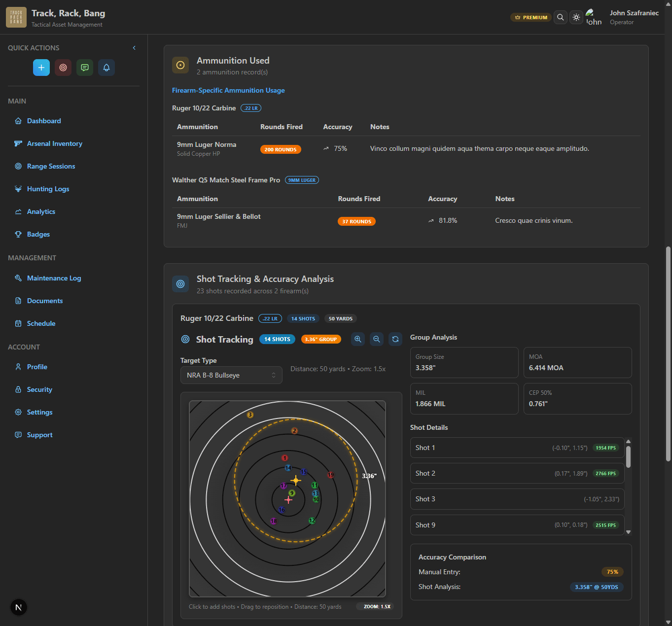
Task: Click the MOA 6.414 MOA card
Action: (578, 362)
